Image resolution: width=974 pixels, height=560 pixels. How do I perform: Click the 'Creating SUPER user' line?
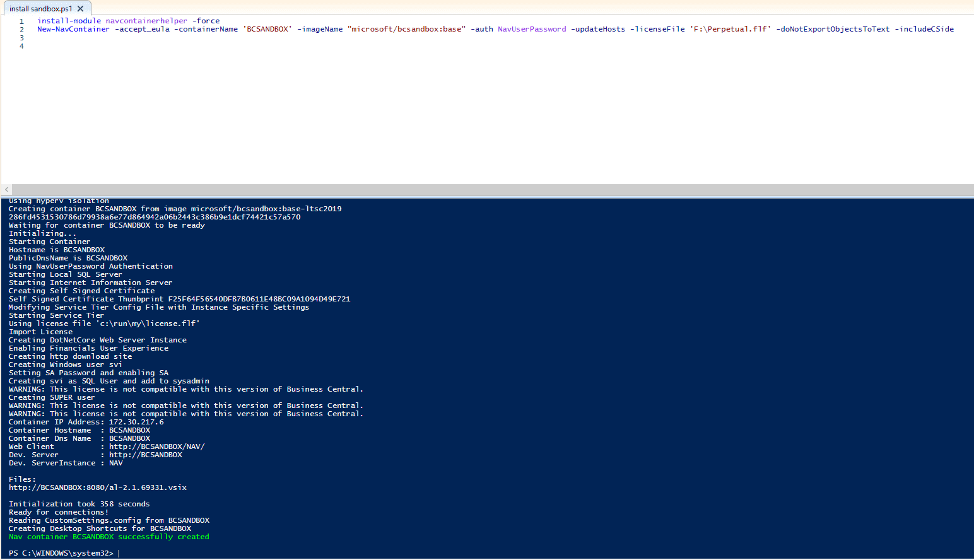click(x=52, y=397)
